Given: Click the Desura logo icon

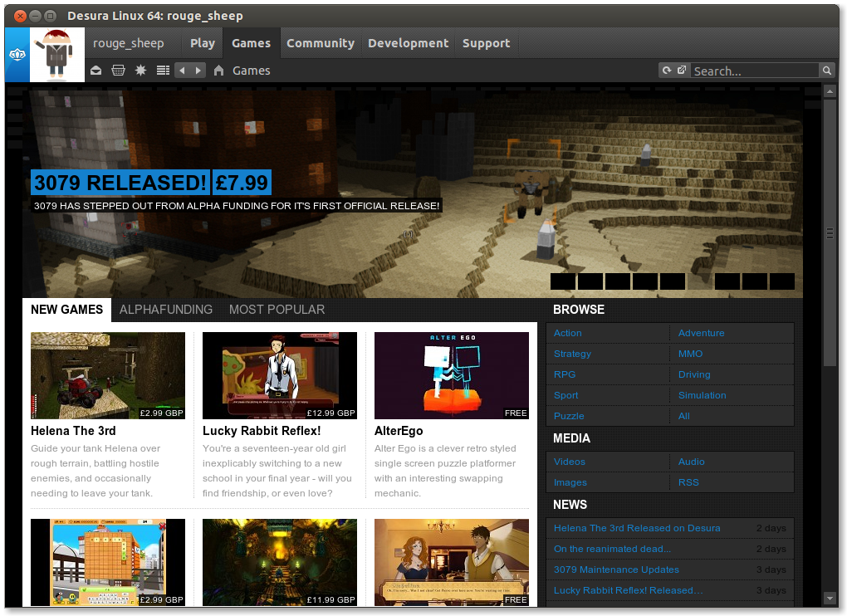Looking at the screenshot, I should 17,55.
